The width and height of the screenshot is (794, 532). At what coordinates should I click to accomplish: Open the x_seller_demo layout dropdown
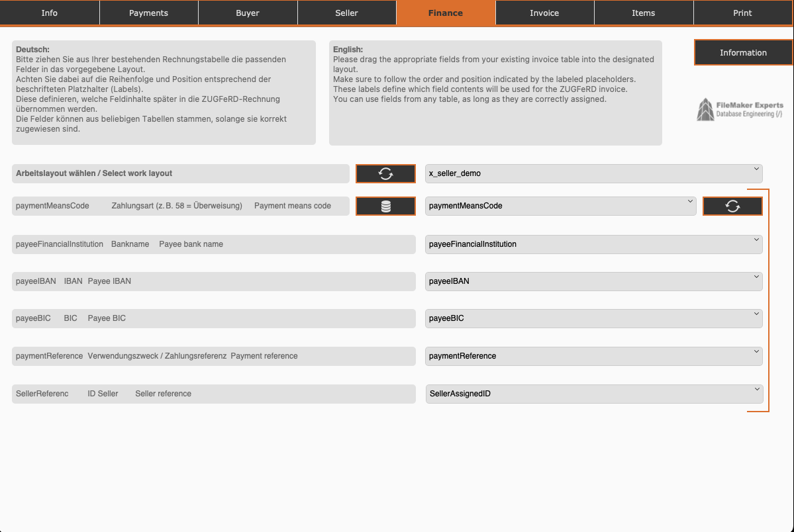coord(593,173)
